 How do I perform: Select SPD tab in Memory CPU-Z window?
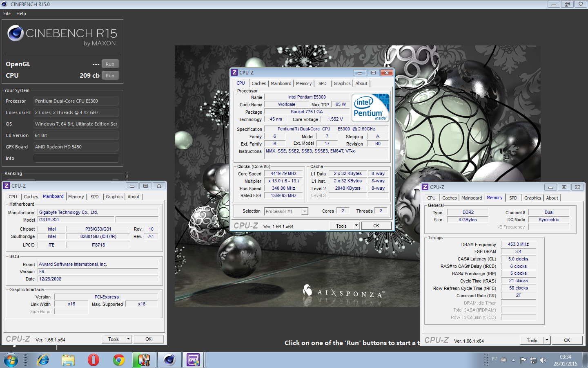513,198
